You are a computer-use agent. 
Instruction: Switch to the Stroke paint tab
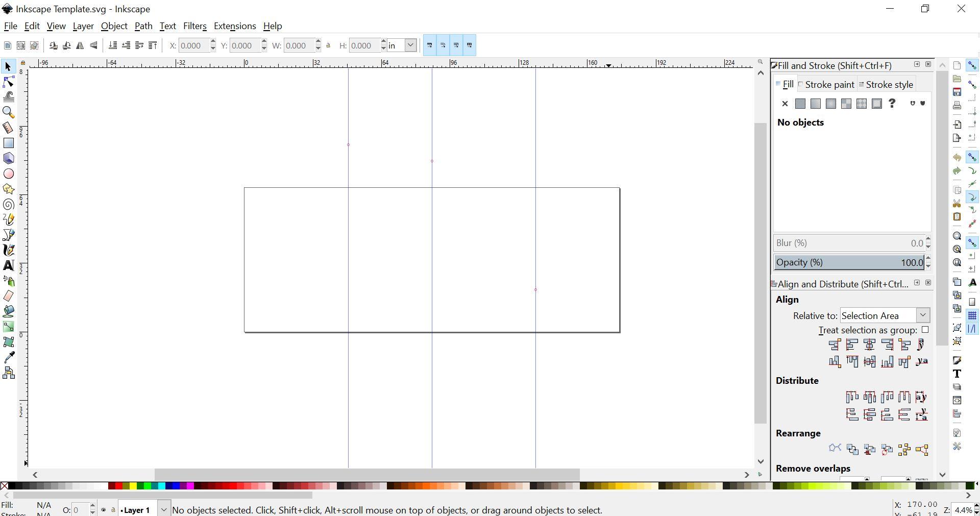coord(826,85)
